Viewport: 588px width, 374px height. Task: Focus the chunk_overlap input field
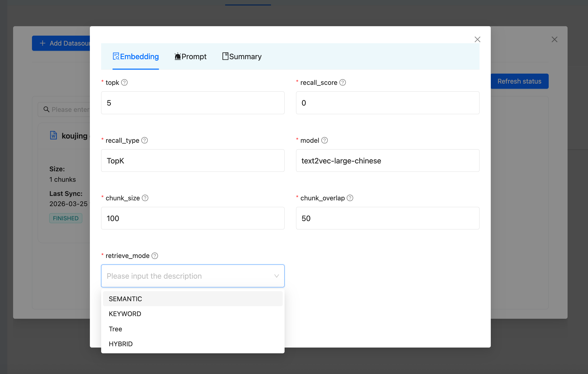388,218
